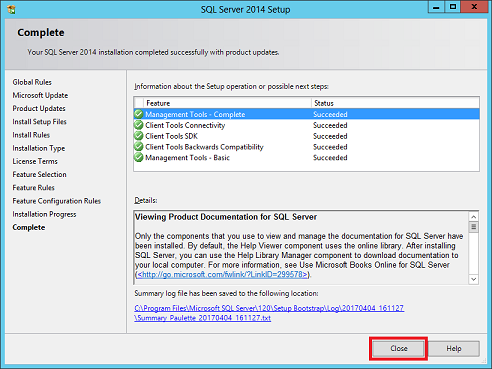Click green check icon beside Management Tools - Basic

point(139,157)
